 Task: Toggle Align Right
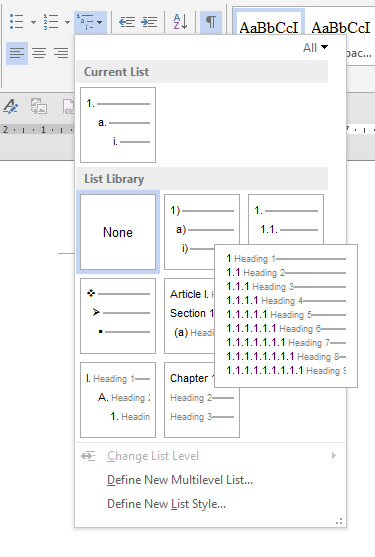61,53
